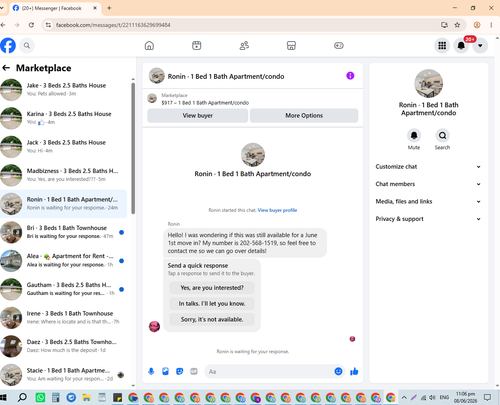The width and height of the screenshot is (500, 405).
Task: Open the Daez 3 Beds 2.5 Baths Townhouse chat
Action: [63, 346]
